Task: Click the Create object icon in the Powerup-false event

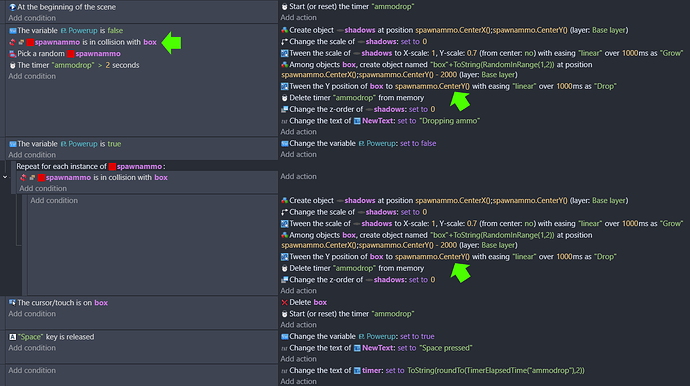Action: (284, 30)
